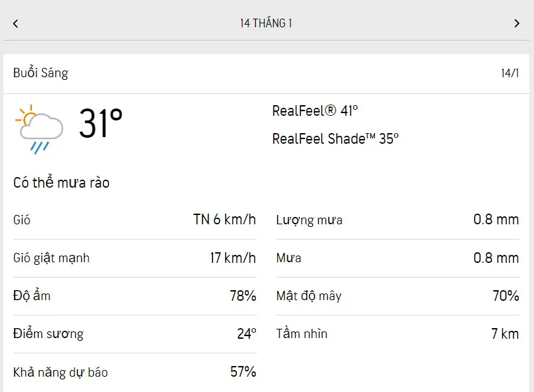Viewport: 534px width, 392px height.
Task: Click the rain shower weather icon
Action: (x=39, y=128)
